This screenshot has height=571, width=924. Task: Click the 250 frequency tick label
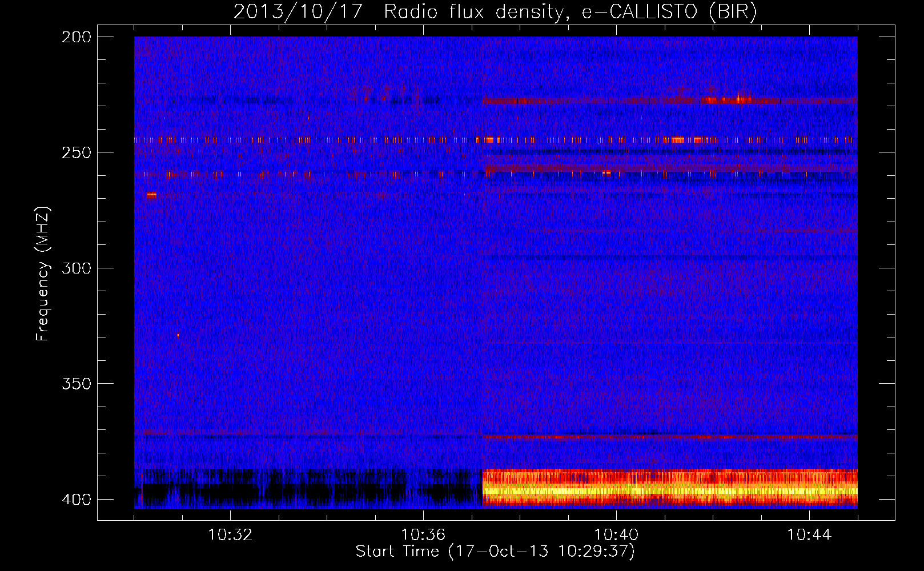pos(77,152)
